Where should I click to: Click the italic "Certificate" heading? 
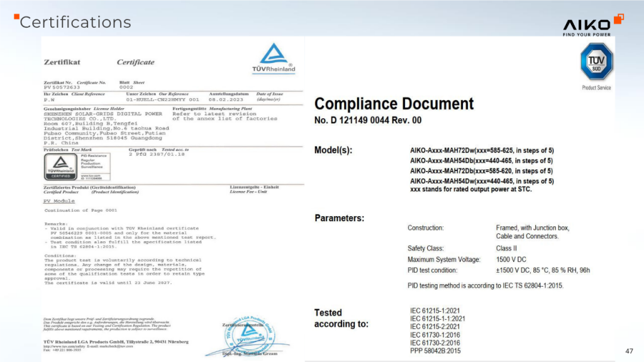point(136,62)
